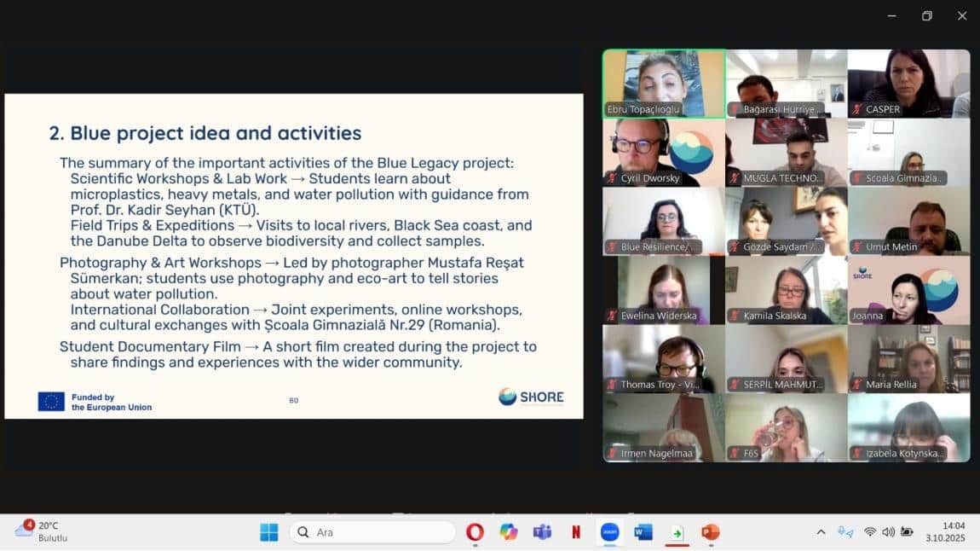This screenshot has height=551, width=980.
Task: Select Ewelina Widerska's video tile
Action: pyautogui.click(x=664, y=290)
